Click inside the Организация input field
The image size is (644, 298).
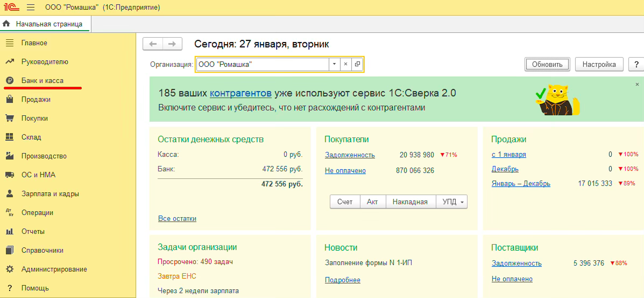(x=263, y=64)
